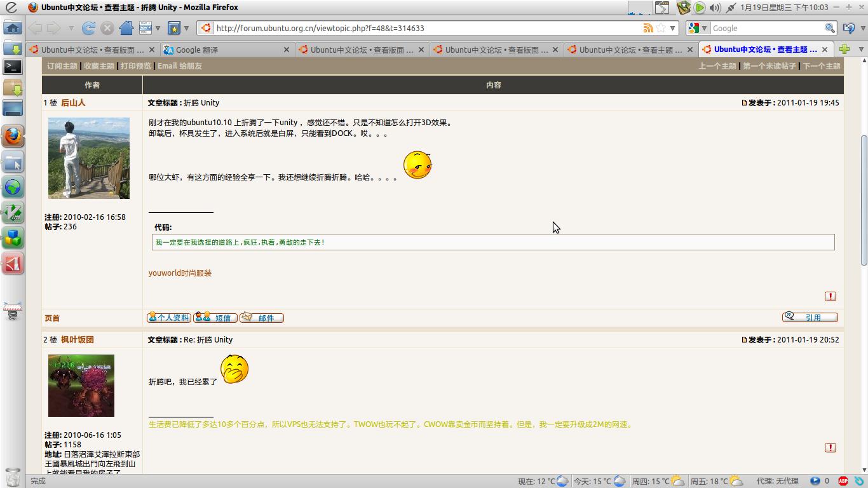Click 后山人's avatar photo
This screenshot has width=868, height=488.
[89, 158]
